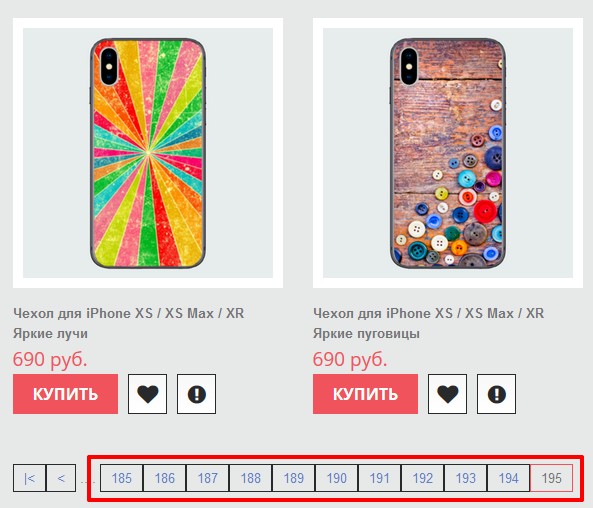Go to previous page arrow
This screenshot has width=593, height=508.
coord(61,478)
